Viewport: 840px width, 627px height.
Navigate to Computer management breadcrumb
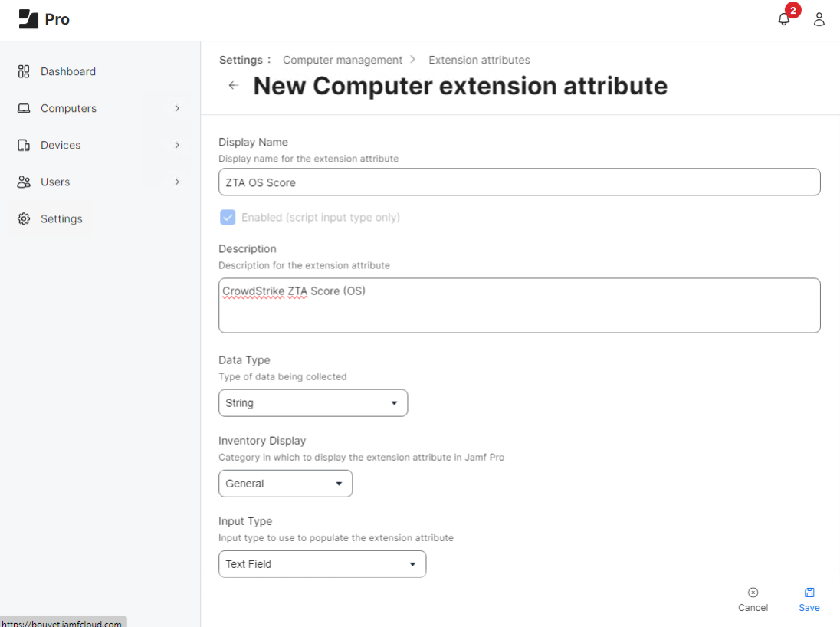click(342, 60)
